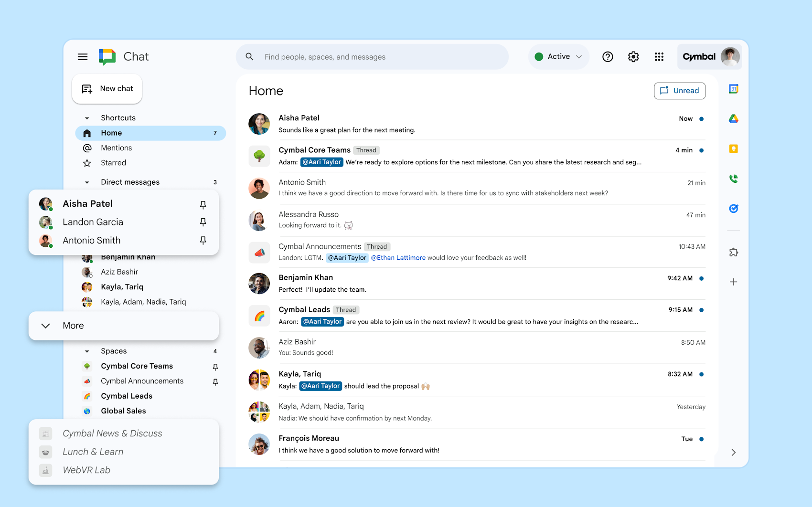Open the Cymbal Announcements megaphone avatar
This screenshot has width=812, height=507.
(259, 253)
